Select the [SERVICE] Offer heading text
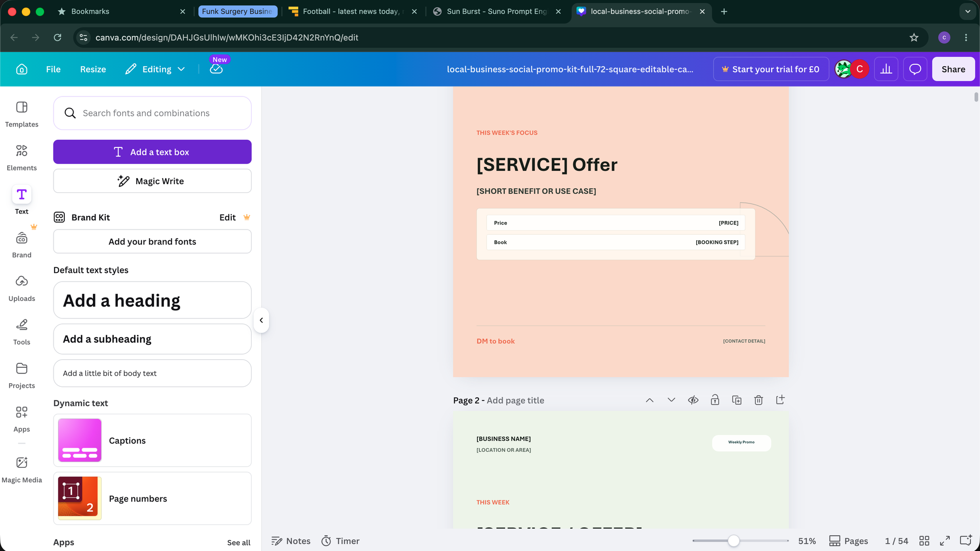 pos(547,165)
